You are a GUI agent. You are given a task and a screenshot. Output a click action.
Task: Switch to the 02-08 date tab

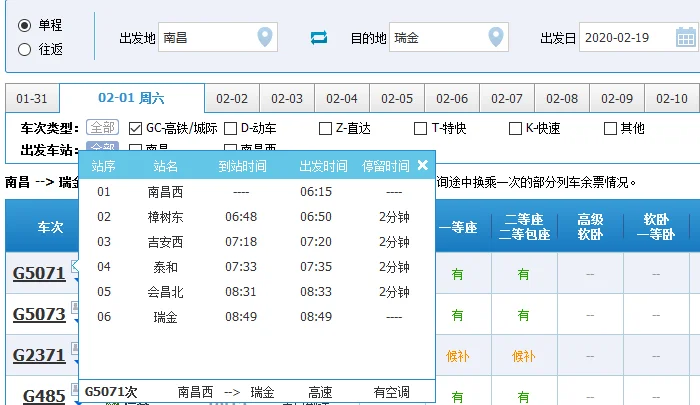coord(562,98)
